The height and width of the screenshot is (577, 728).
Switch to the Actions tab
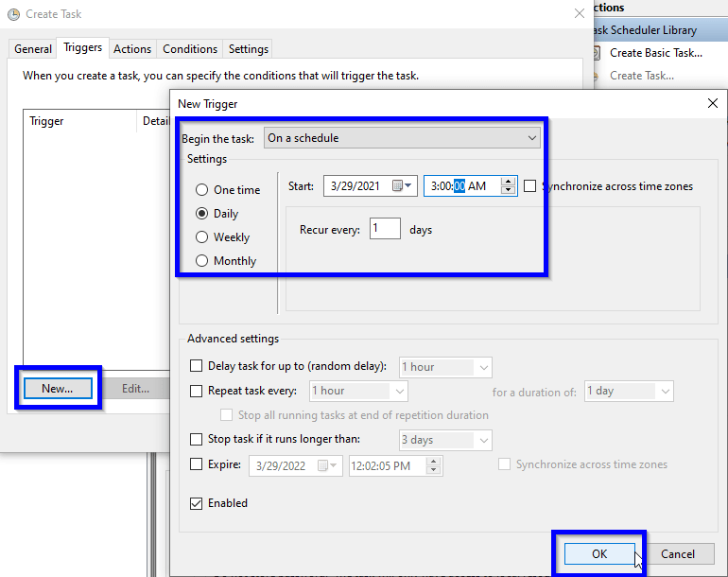[x=132, y=49]
